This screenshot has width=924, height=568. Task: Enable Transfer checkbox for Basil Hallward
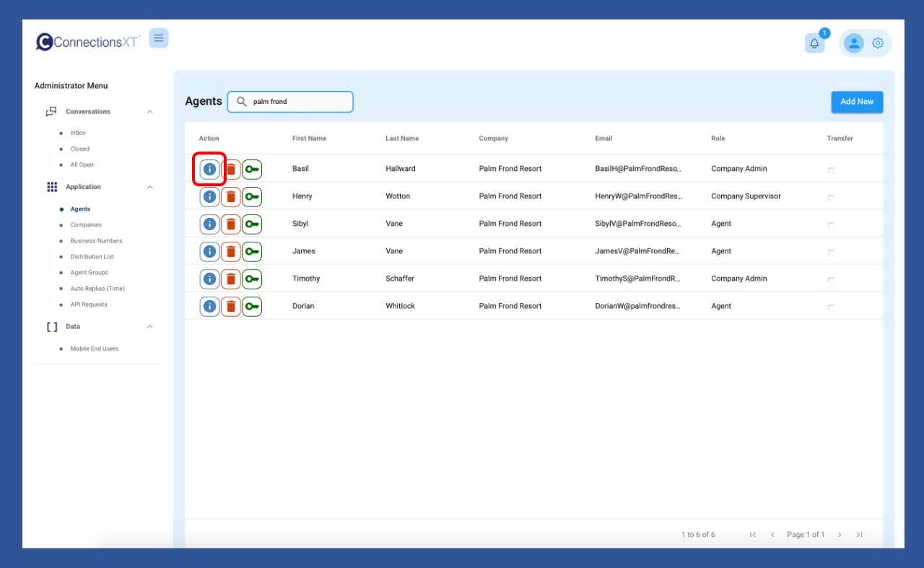coord(831,170)
